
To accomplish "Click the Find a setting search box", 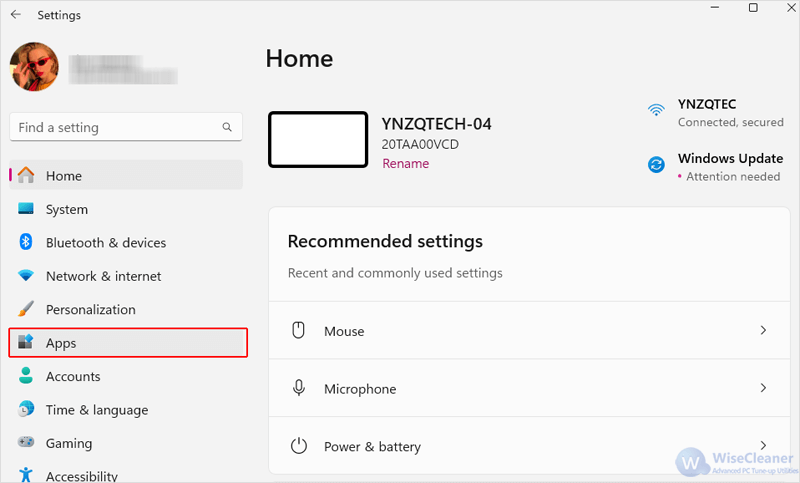I will pyautogui.click(x=126, y=127).
